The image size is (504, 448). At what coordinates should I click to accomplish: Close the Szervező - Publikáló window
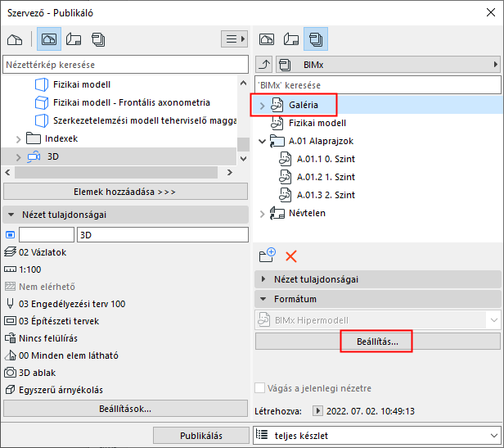click(491, 12)
